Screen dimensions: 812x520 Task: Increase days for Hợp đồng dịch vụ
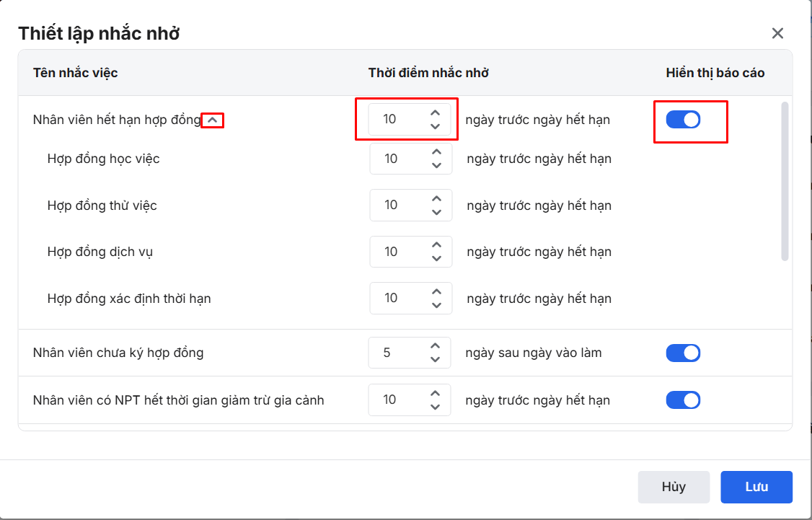[x=436, y=245]
